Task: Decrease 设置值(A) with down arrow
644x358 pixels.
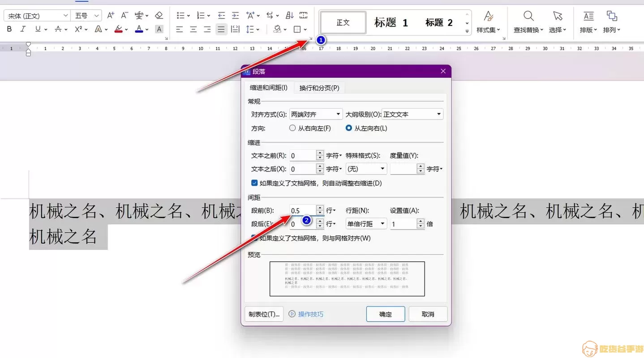Action: (x=421, y=226)
